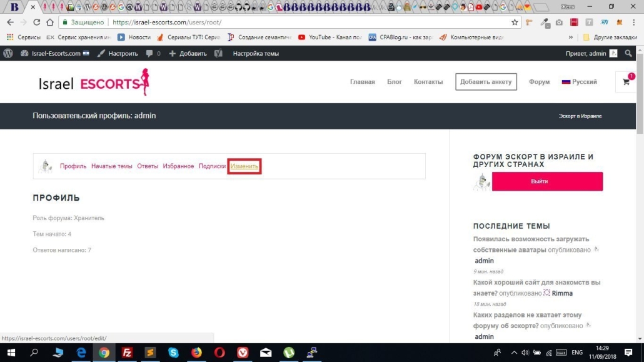Open the YouTube bookmark
Image resolution: width=644 pixels, height=362 pixels.
point(330,38)
